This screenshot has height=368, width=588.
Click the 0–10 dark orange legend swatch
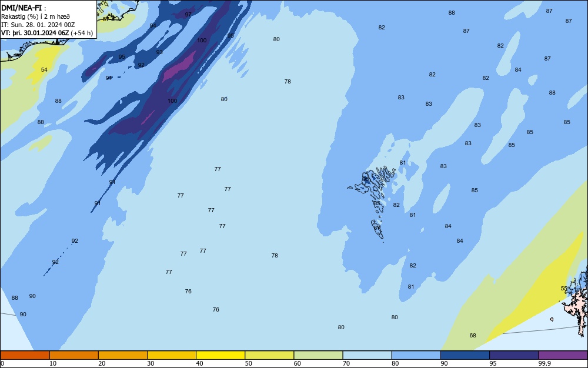point(25,355)
